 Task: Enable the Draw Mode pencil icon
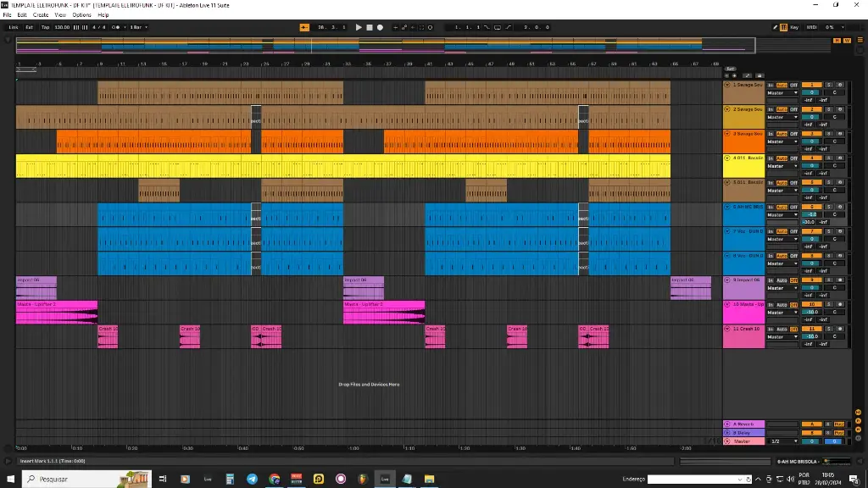click(775, 27)
